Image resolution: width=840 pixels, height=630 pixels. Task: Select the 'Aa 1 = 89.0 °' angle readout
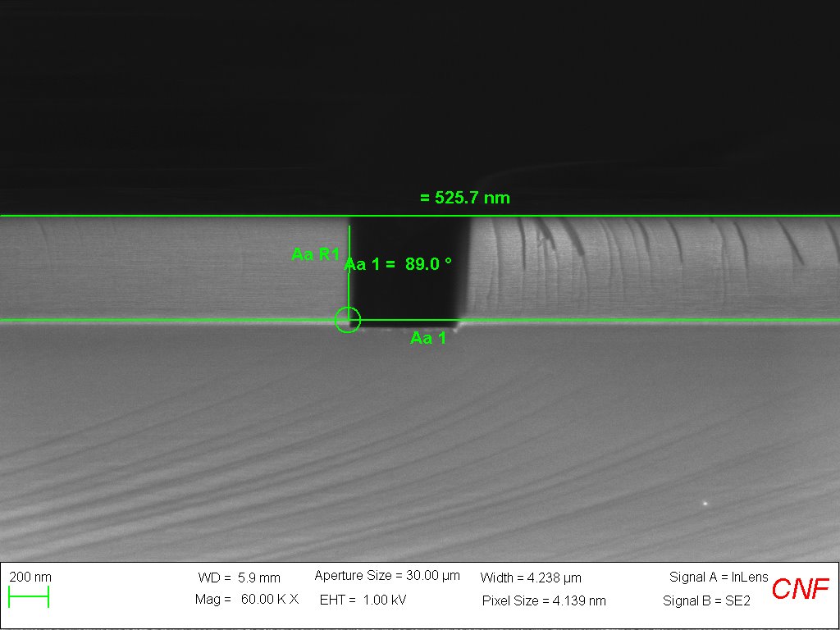(398, 264)
